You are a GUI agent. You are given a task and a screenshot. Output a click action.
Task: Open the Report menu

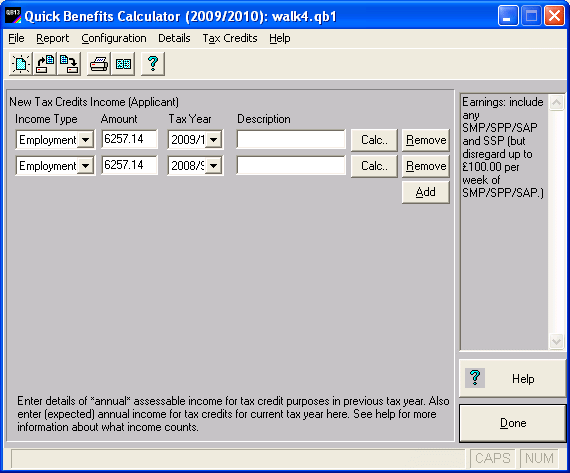[52, 38]
